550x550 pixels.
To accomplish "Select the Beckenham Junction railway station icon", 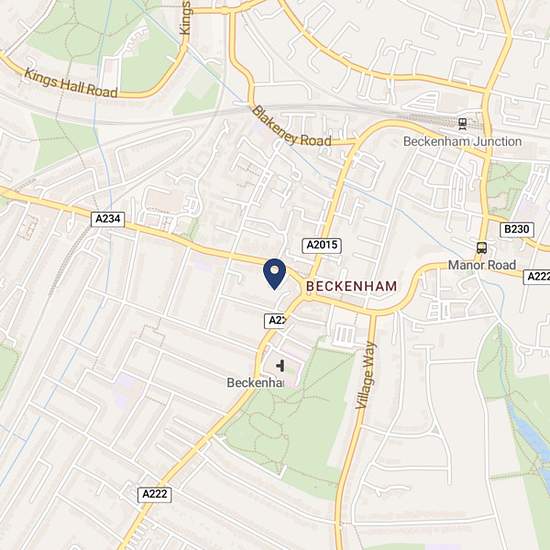I will 462,124.
